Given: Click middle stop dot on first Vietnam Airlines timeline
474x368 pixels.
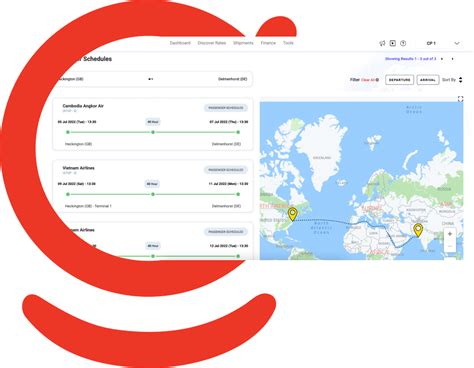Looking at the screenshot, I should [153, 194].
